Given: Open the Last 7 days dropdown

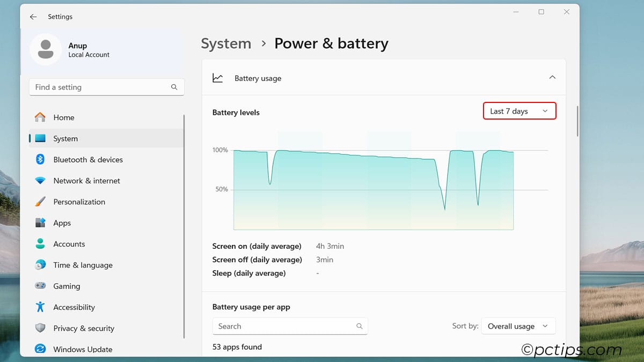Looking at the screenshot, I should [519, 110].
